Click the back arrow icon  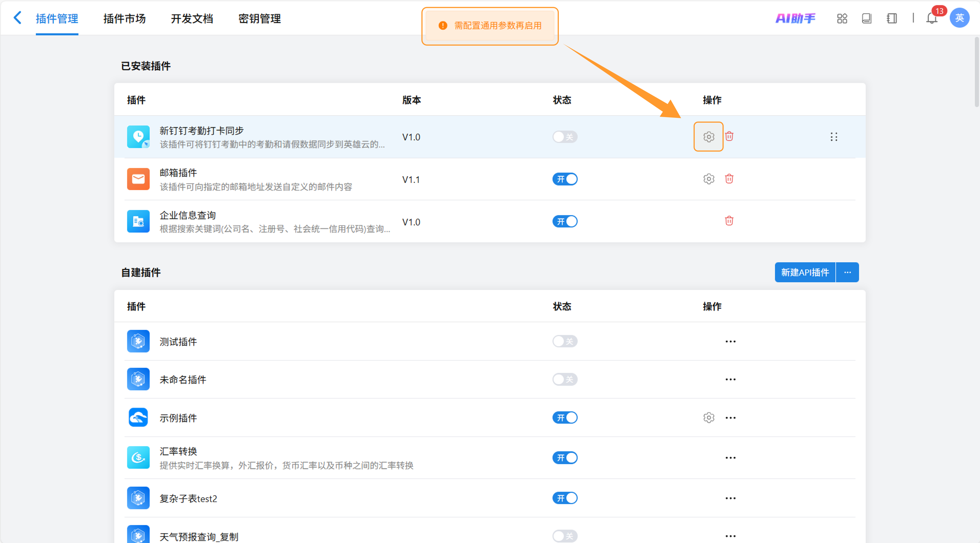click(x=18, y=18)
